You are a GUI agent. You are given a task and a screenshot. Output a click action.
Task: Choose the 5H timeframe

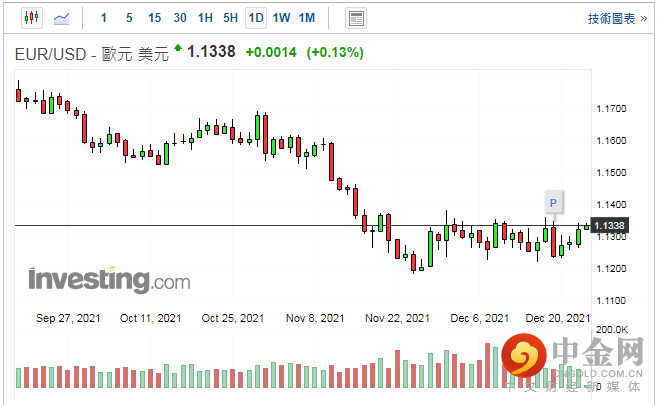click(x=230, y=18)
